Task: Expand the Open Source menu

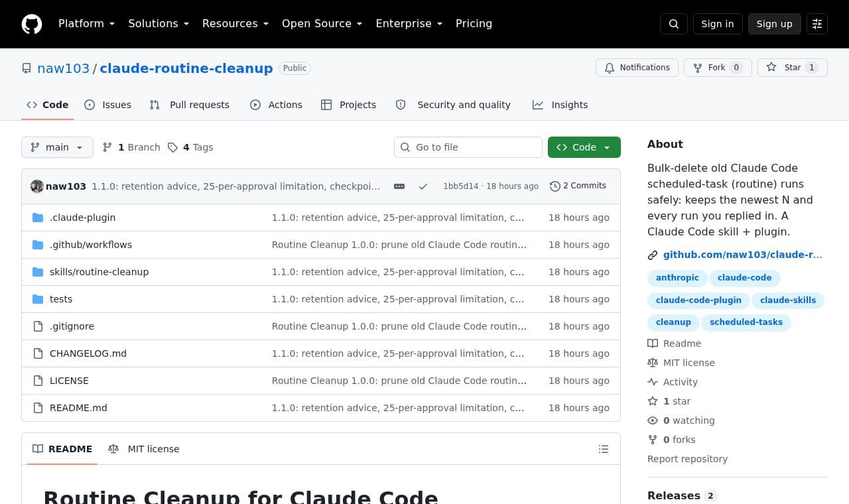Action: 322,24
